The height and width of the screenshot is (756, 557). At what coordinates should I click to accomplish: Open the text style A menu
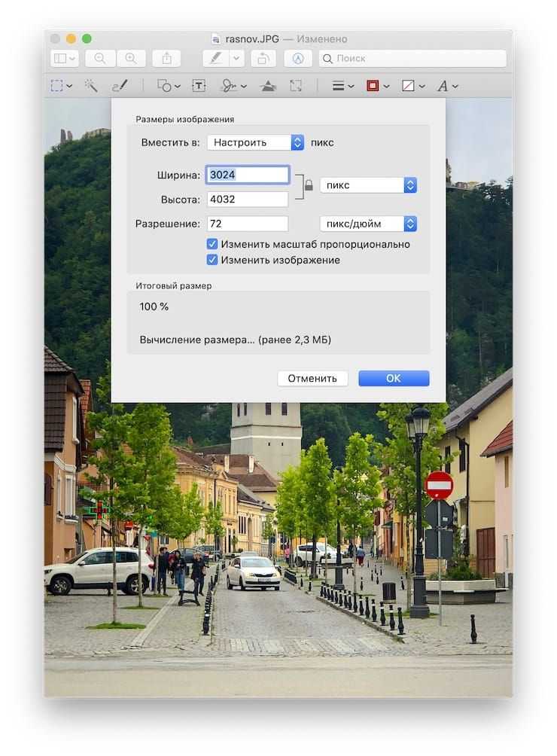pyautogui.click(x=448, y=86)
